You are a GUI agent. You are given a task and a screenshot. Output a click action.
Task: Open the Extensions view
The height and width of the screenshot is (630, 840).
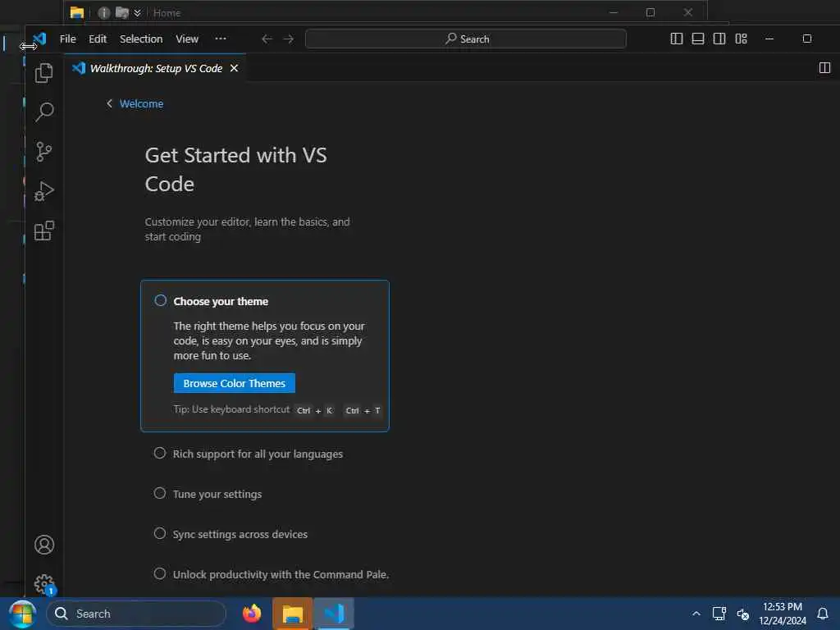(x=44, y=231)
